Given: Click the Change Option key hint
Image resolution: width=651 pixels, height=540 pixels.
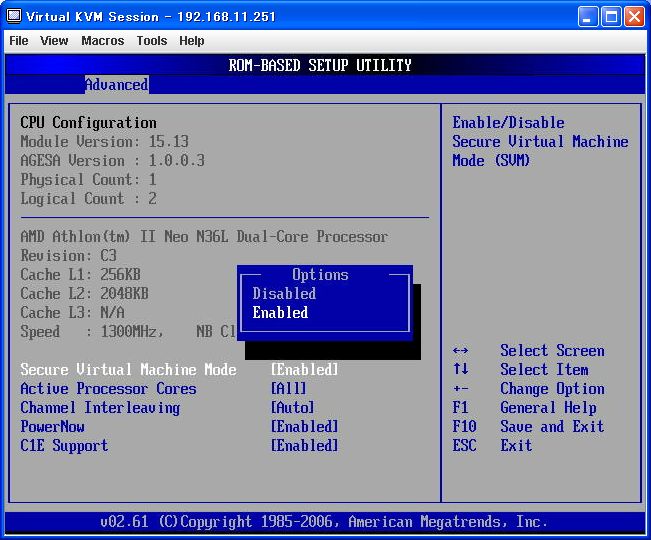Looking at the screenshot, I should tap(529, 389).
